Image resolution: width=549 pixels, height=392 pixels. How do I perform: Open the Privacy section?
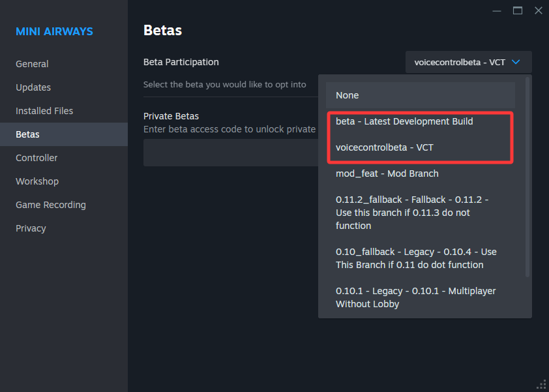tap(31, 228)
